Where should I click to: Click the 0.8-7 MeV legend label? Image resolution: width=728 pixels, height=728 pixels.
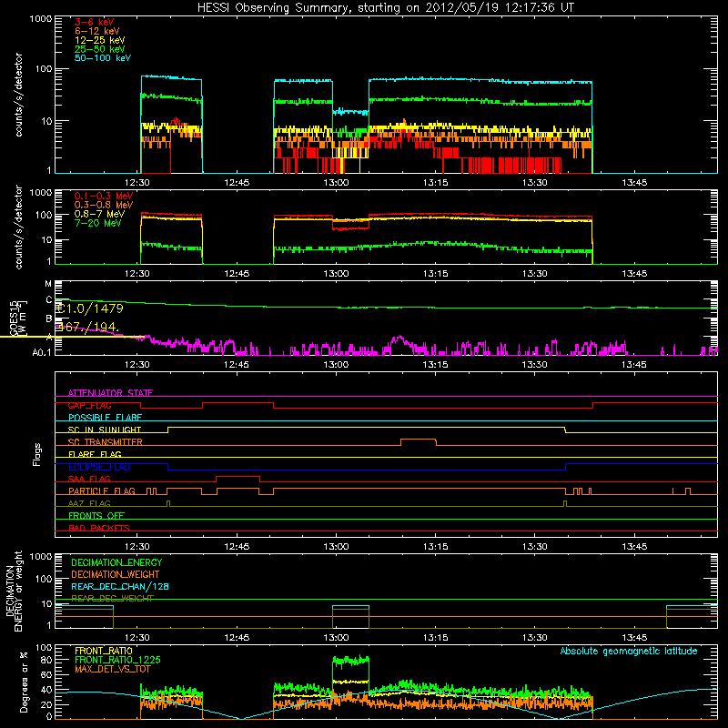coord(99,214)
